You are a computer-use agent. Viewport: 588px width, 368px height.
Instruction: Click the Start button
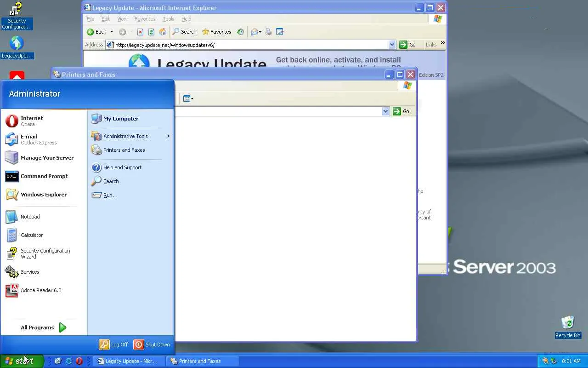point(22,361)
